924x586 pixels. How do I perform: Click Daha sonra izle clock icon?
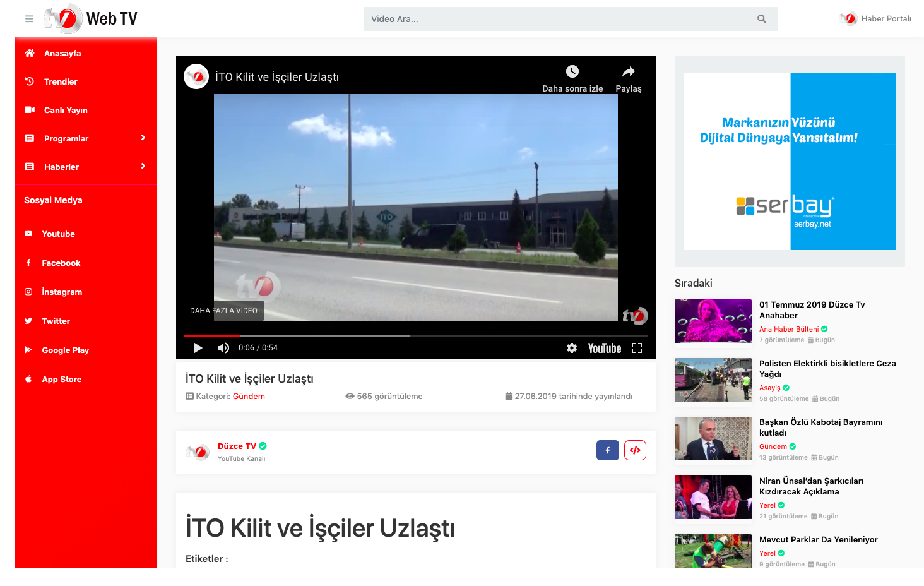(x=572, y=71)
